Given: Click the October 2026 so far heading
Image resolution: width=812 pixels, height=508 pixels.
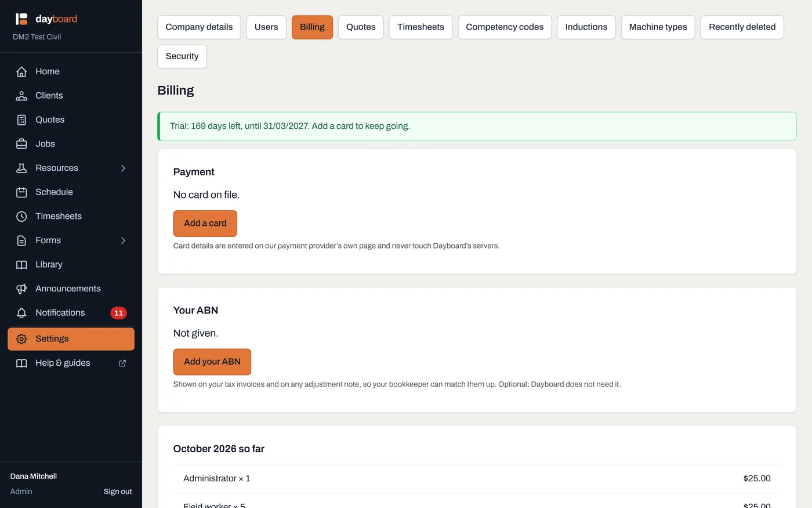Looking at the screenshot, I should pyautogui.click(x=219, y=449).
